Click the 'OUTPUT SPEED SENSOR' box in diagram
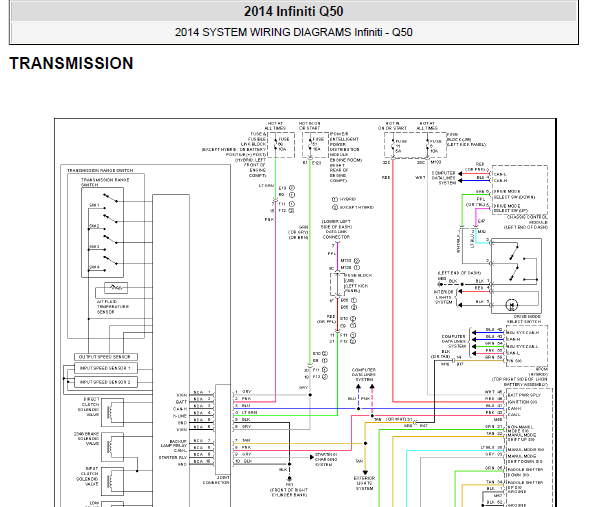 (x=105, y=357)
